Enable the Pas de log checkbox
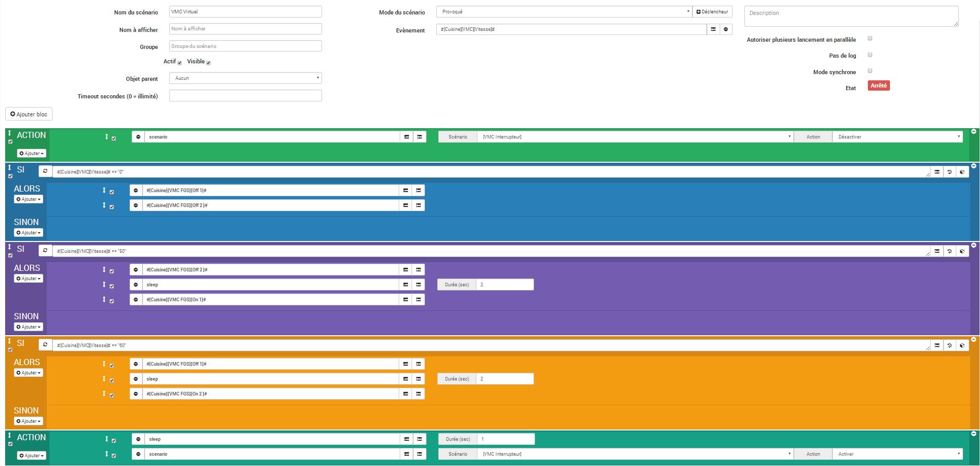Screen dimensions: 980x466 (x=870, y=55)
